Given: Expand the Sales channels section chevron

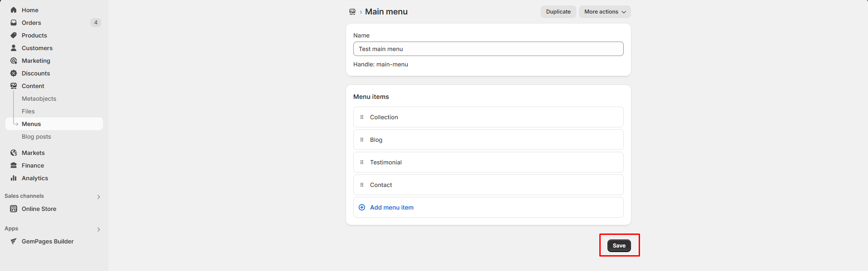Looking at the screenshot, I should coord(99,196).
